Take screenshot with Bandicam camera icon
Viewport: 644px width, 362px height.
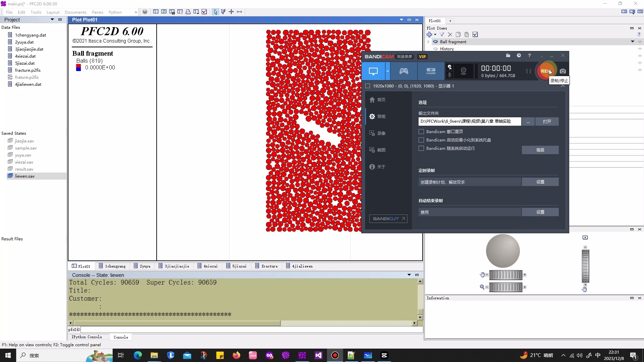[563, 71]
